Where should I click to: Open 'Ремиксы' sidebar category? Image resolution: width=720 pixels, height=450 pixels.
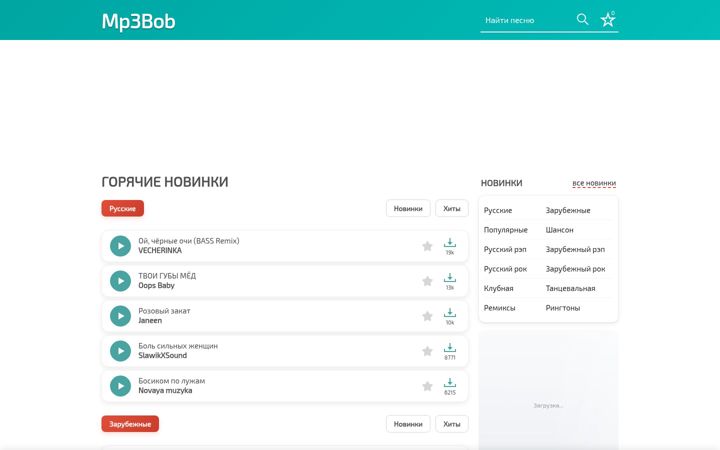pos(499,308)
